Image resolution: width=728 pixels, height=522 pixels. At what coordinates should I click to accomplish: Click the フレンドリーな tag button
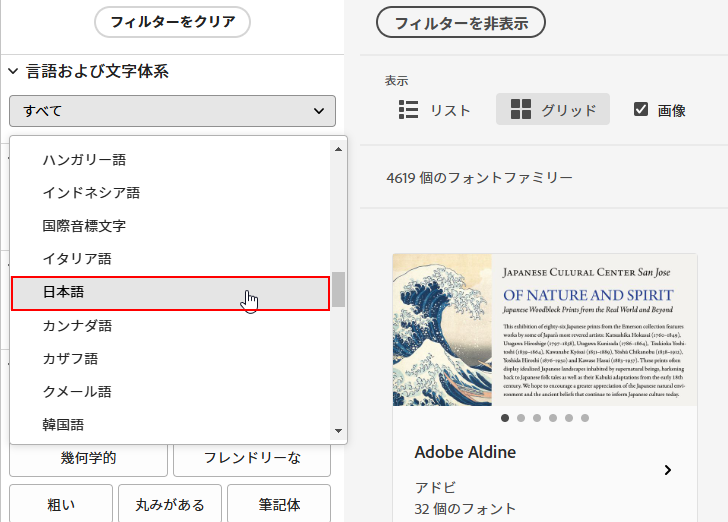[252, 459]
